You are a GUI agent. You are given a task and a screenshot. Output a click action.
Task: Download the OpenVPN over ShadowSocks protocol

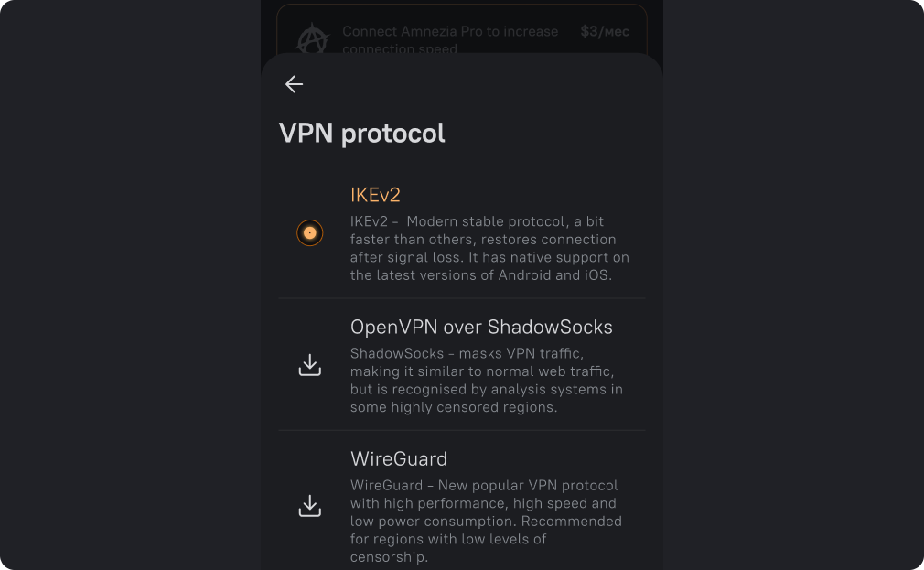point(310,365)
